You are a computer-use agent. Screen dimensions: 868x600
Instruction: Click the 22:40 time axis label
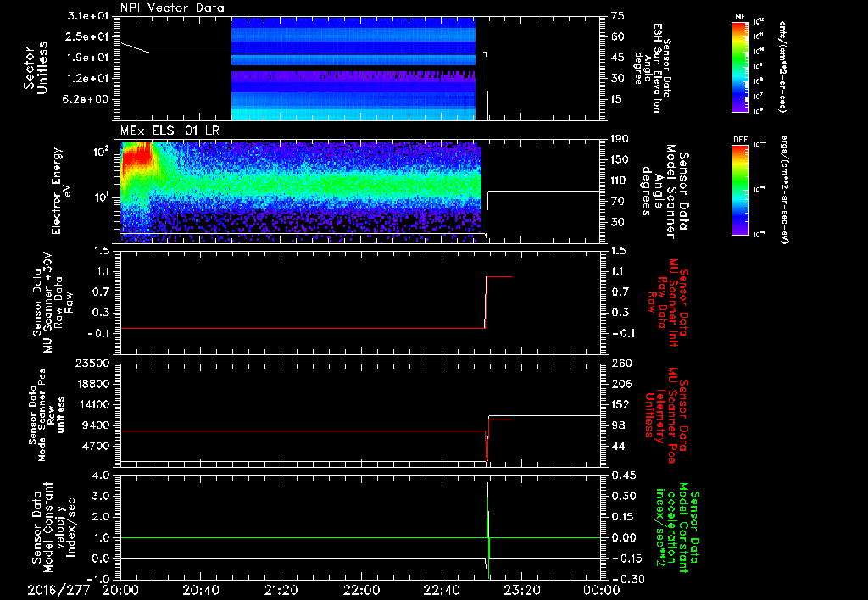(441, 590)
